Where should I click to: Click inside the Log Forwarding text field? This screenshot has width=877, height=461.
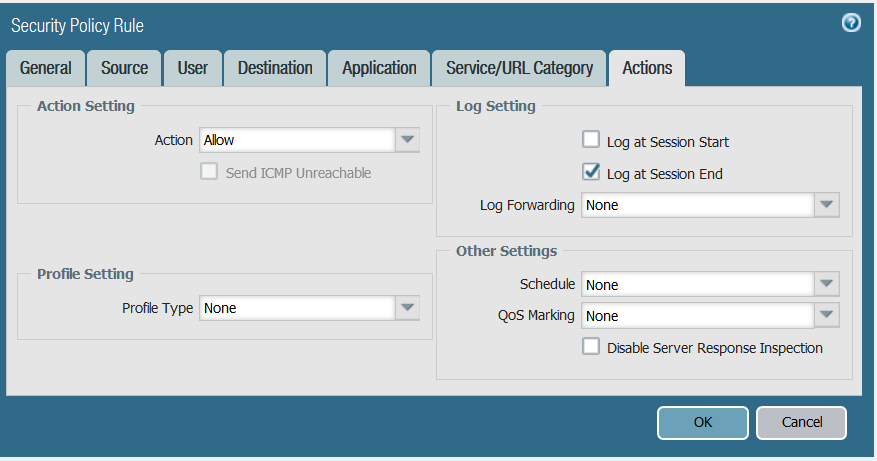click(x=697, y=205)
